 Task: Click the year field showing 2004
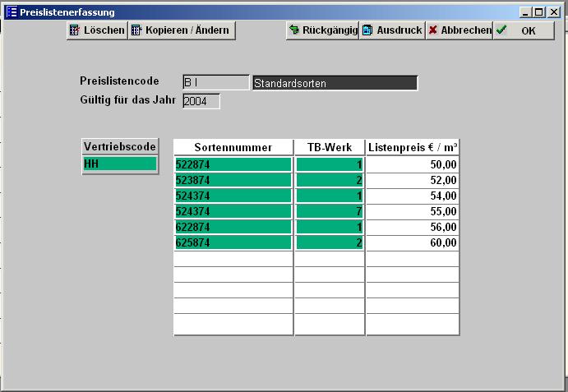pyautogui.click(x=201, y=101)
